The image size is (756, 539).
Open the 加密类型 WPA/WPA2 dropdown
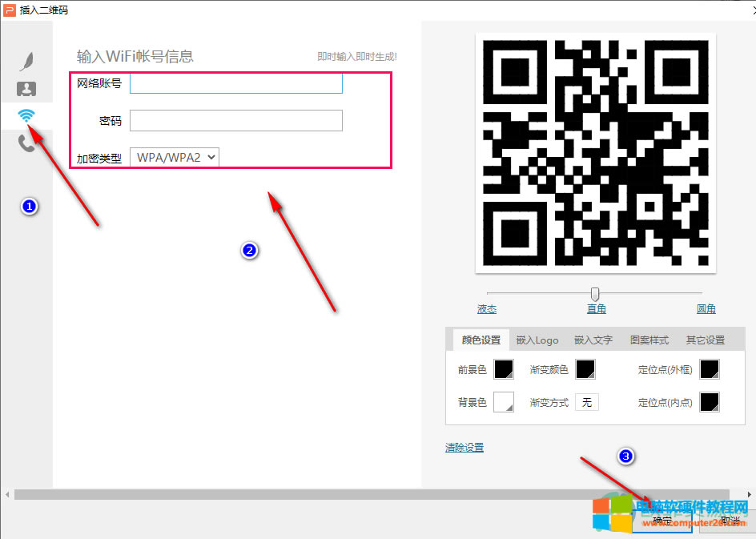pyautogui.click(x=175, y=157)
